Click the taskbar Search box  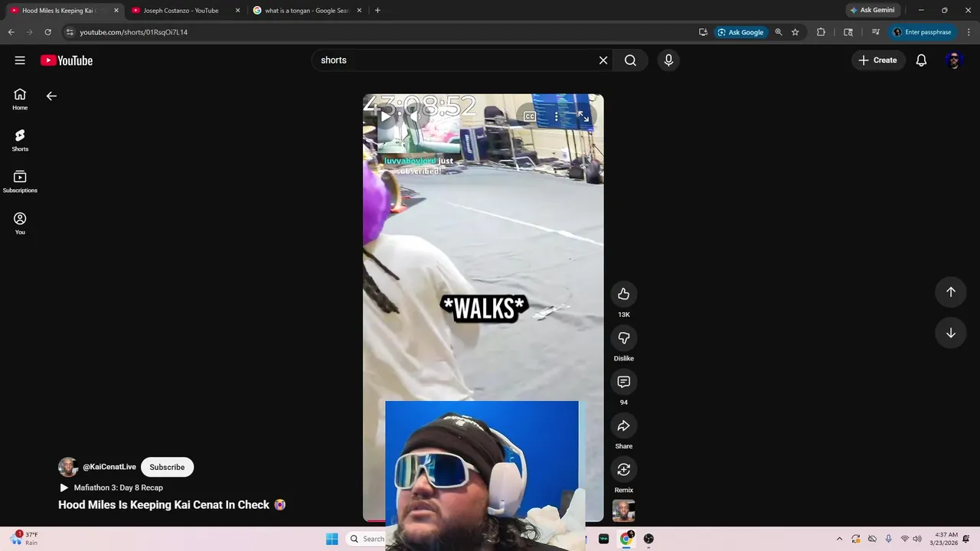tap(365, 539)
